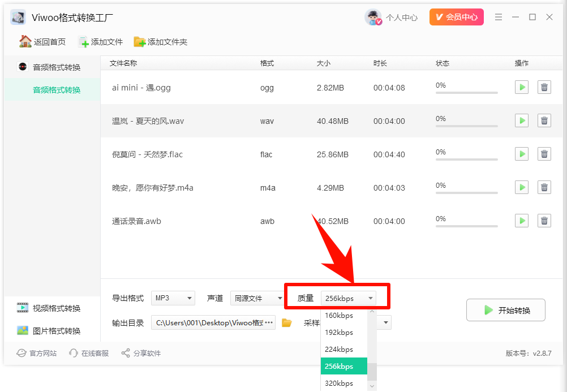Click size value 25.86MB
Image resolution: width=567 pixels, height=392 pixels.
pos(332,154)
